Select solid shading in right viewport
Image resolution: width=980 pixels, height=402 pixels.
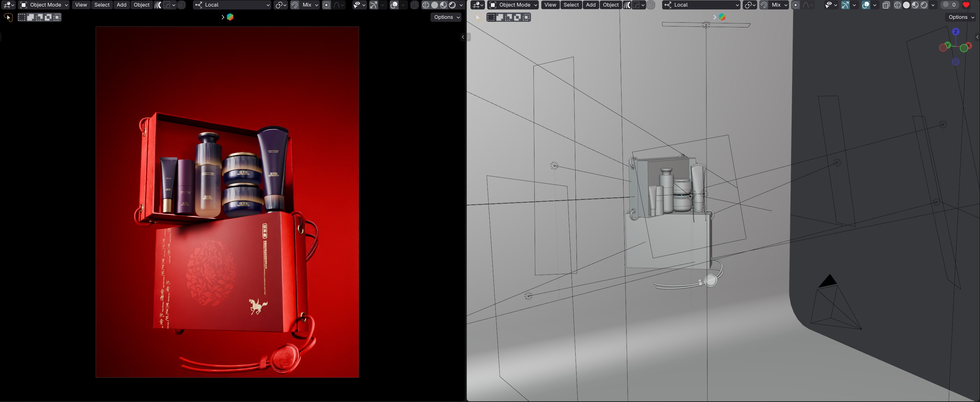[x=906, y=5]
